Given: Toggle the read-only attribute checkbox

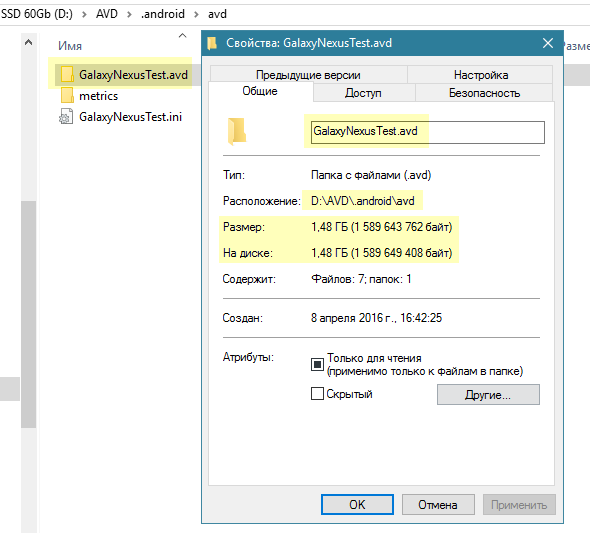Looking at the screenshot, I should coord(317,364).
